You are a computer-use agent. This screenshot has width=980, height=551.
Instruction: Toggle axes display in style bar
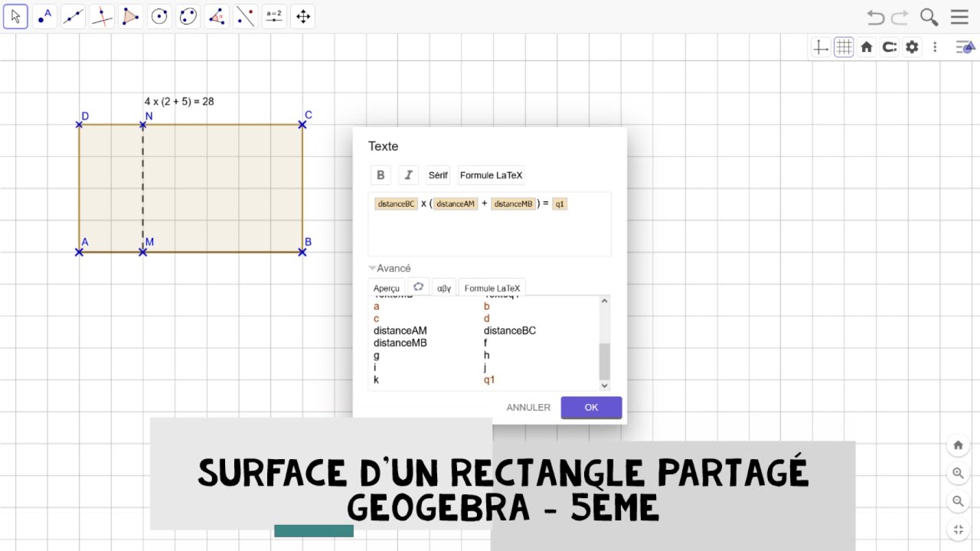[821, 47]
